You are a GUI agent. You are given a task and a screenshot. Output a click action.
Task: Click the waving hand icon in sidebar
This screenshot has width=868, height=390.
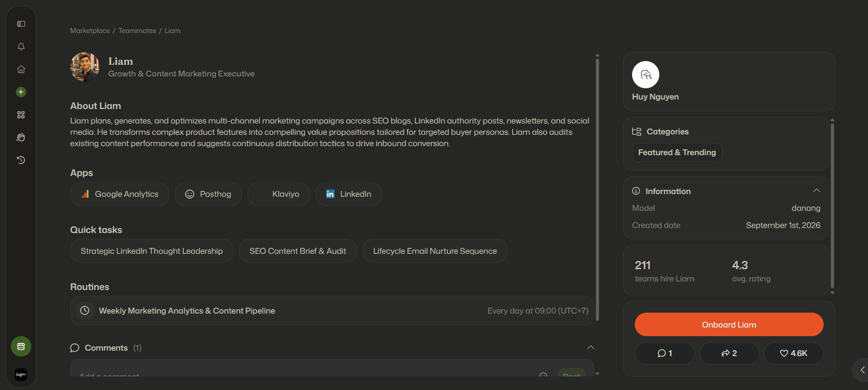click(x=21, y=138)
